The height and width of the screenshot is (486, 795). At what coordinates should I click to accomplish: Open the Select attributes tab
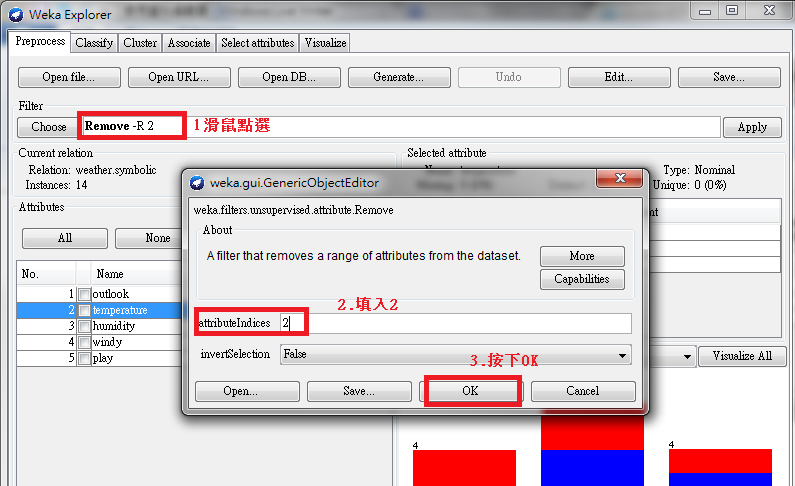[x=258, y=43]
